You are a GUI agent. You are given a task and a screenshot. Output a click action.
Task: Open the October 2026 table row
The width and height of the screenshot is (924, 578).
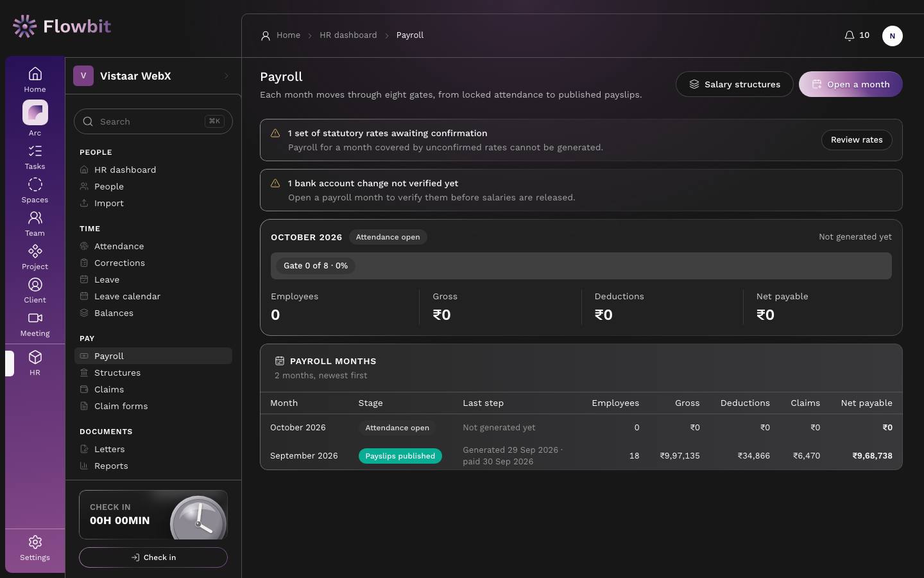(x=581, y=428)
